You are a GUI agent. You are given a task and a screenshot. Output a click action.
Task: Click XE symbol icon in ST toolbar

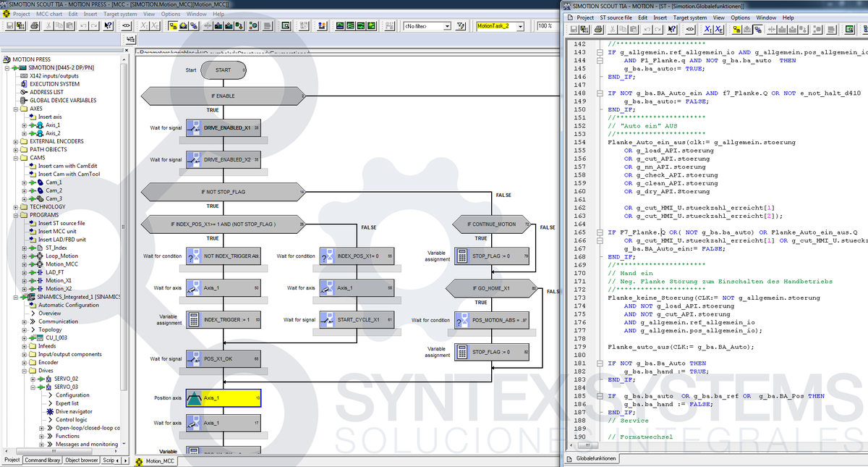tap(719, 30)
